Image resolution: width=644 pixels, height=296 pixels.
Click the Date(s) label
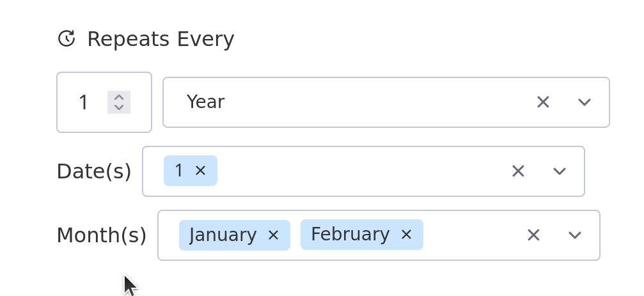tap(94, 171)
